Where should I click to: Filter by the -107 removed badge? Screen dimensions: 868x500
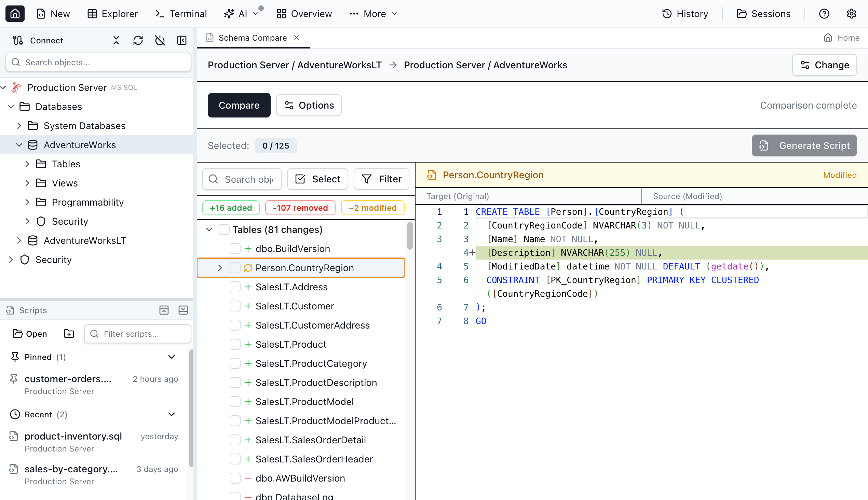[x=300, y=208]
